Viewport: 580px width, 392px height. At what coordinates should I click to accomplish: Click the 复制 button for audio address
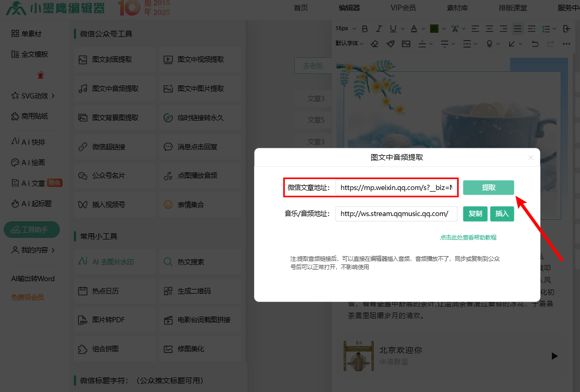(x=475, y=214)
